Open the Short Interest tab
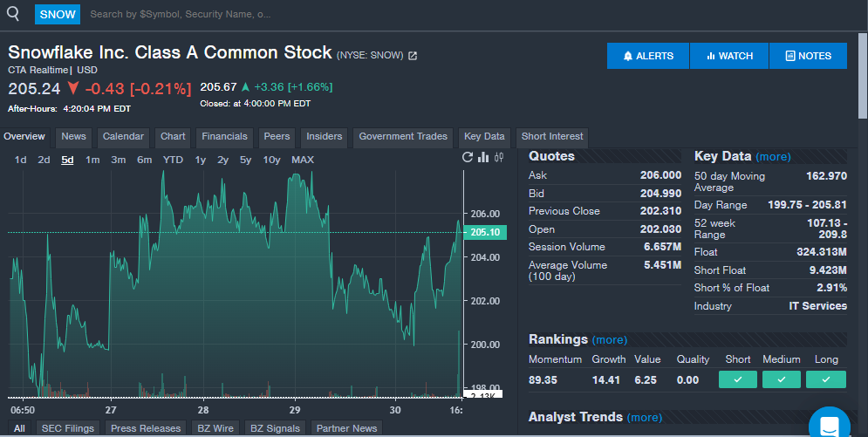This screenshot has height=437, width=868. [552, 137]
